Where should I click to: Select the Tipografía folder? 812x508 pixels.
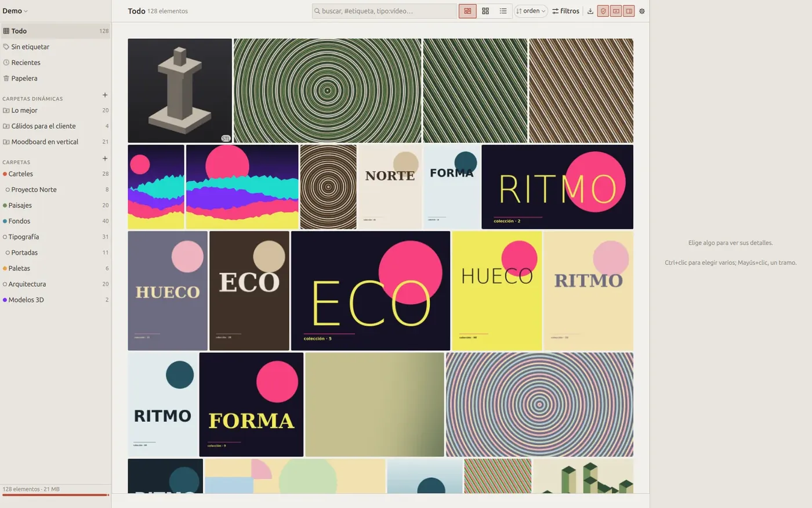56,237
